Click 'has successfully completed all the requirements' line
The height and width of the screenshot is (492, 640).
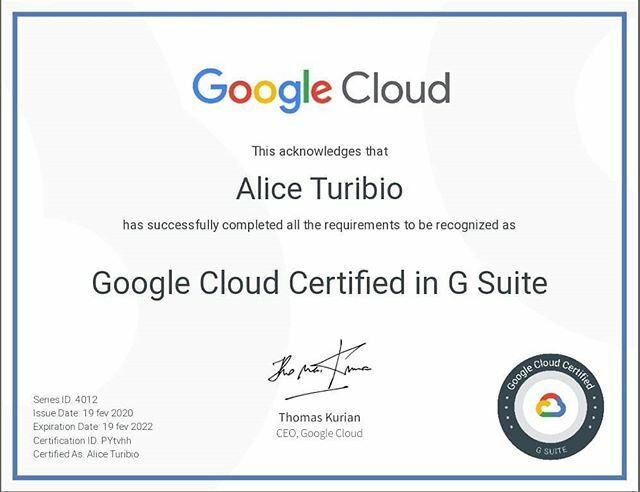(x=319, y=225)
